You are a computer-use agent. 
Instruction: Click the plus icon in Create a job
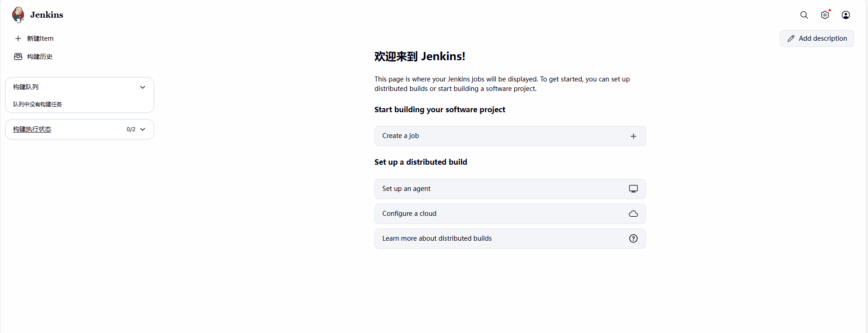point(633,136)
